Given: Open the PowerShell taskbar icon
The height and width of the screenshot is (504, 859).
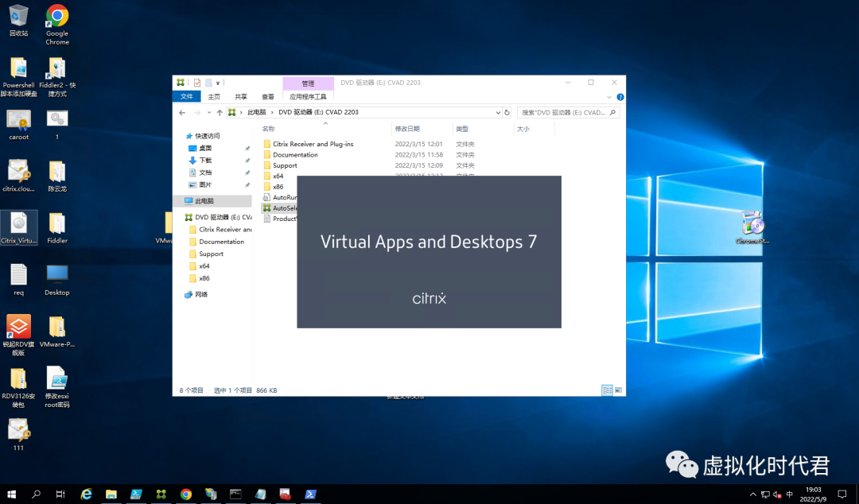Looking at the screenshot, I should coord(310,494).
